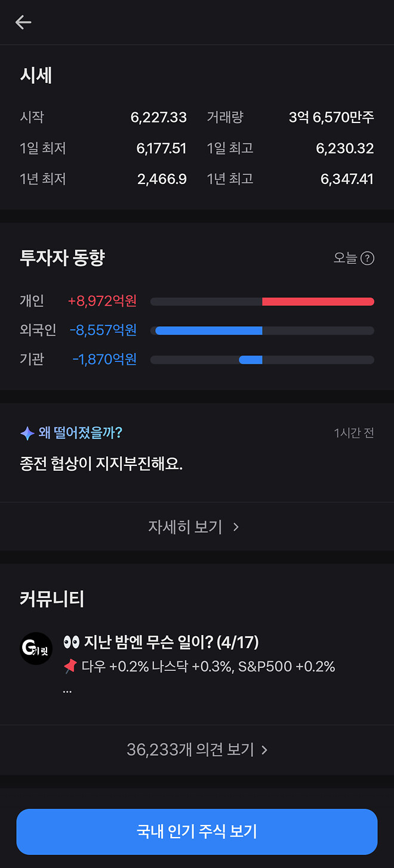The image size is (394, 868).
Task: Open the investor trend help question mark
Action: point(368,258)
